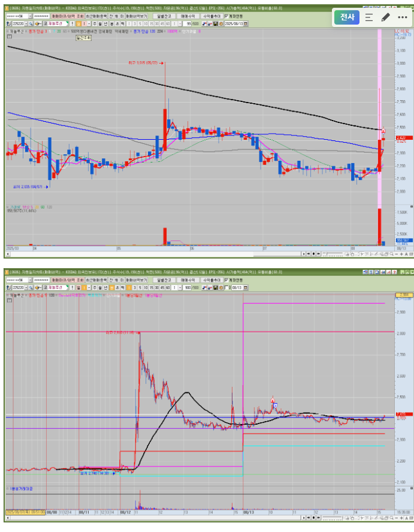Click the password field in daily chart window
Image resolution: width=414 pixels, height=532 pixels.
(41, 16)
